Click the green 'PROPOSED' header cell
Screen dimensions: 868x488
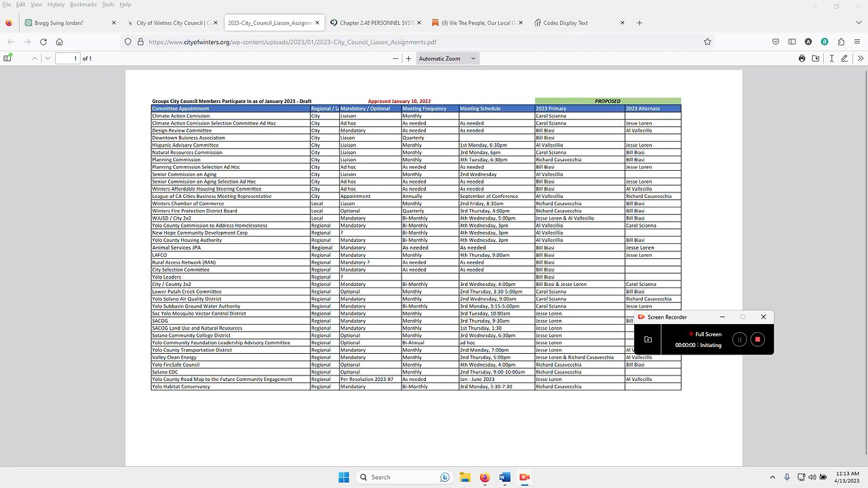point(608,101)
